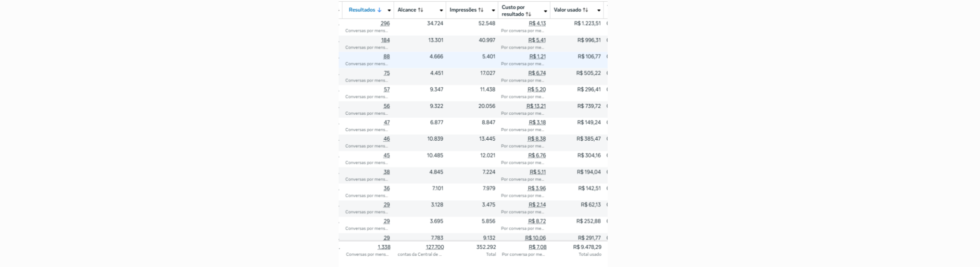Open Custo por resultado column dropdown caret
The width and height of the screenshot is (980, 267).
[545, 11]
